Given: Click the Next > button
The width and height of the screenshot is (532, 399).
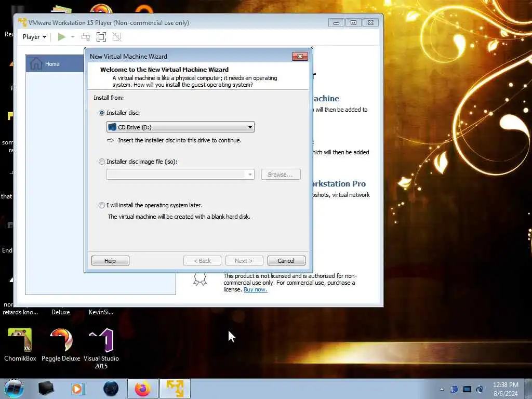Looking at the screenshot, I should pyautogui.click(x=244, y=261).
